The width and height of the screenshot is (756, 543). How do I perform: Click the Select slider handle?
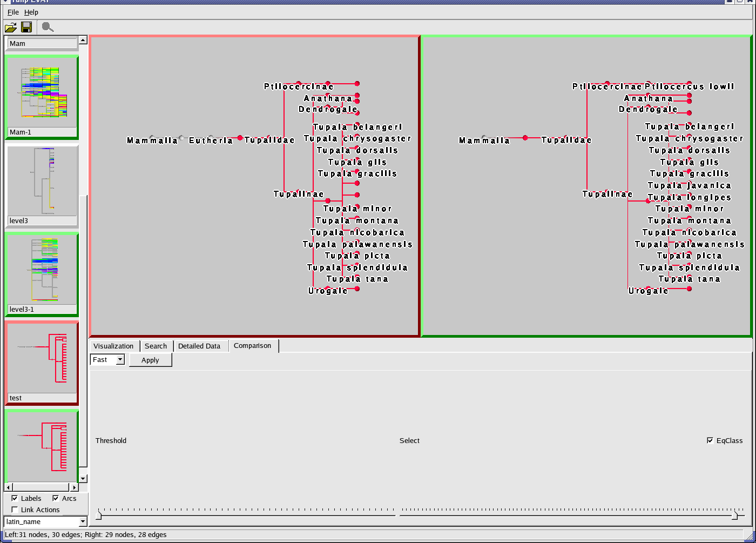(734, 516)
